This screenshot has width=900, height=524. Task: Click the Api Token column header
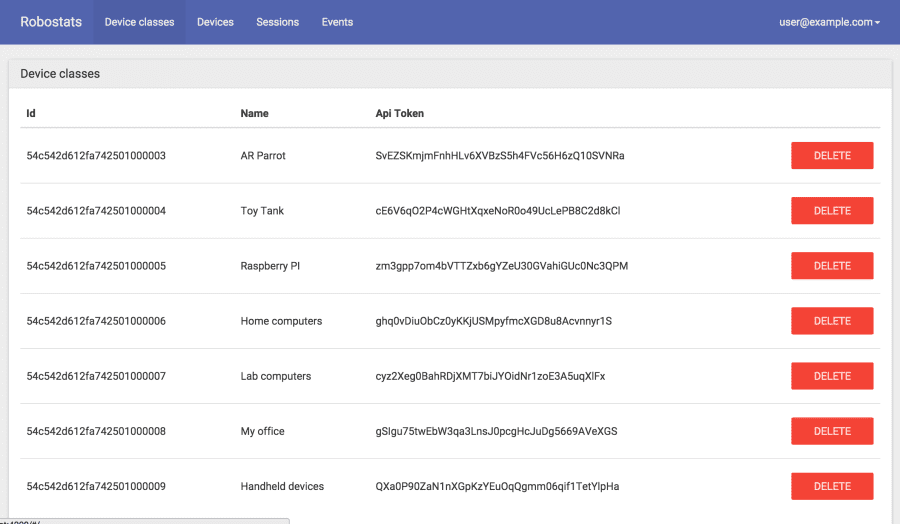click(399, 113)
